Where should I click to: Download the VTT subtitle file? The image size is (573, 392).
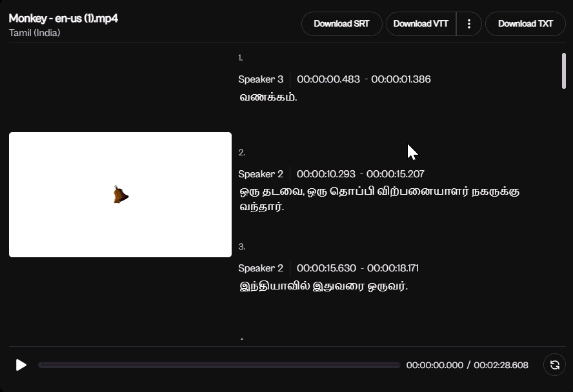point(421,24)
